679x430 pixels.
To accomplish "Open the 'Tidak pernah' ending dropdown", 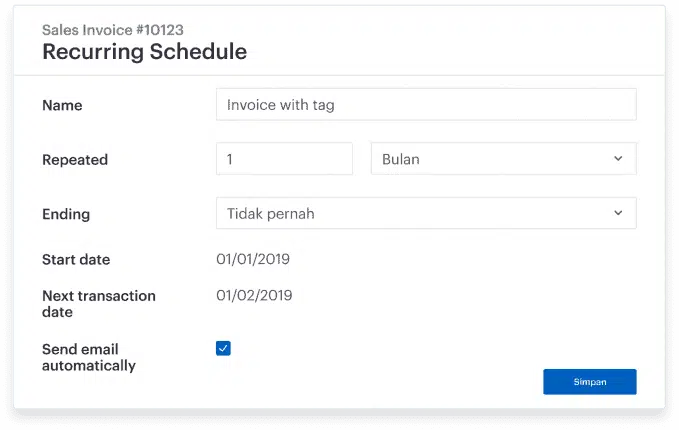I will [x=426, y=213].
